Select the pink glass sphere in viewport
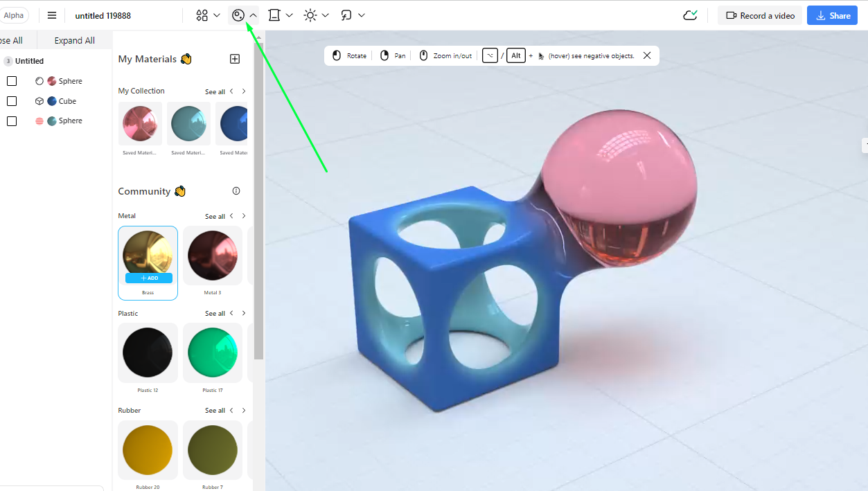 (619, 187)
